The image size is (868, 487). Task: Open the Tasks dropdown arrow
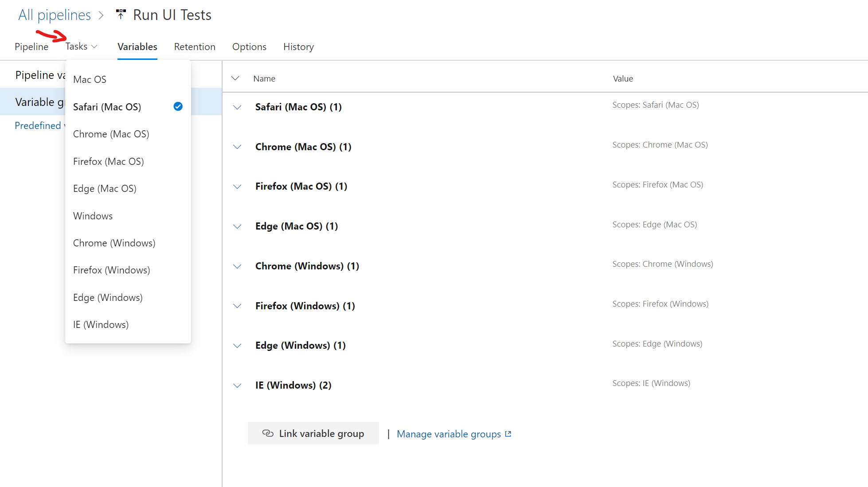click(94, 47)
